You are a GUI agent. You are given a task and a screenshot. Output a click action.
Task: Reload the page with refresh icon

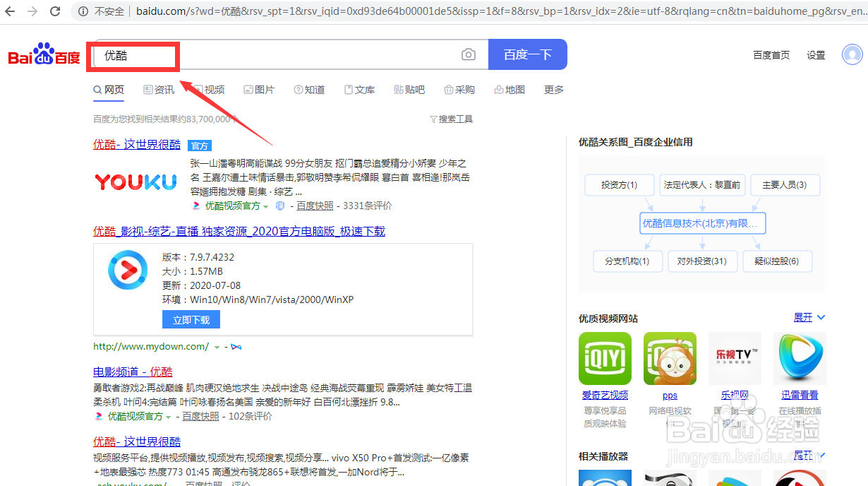point(56,11)
